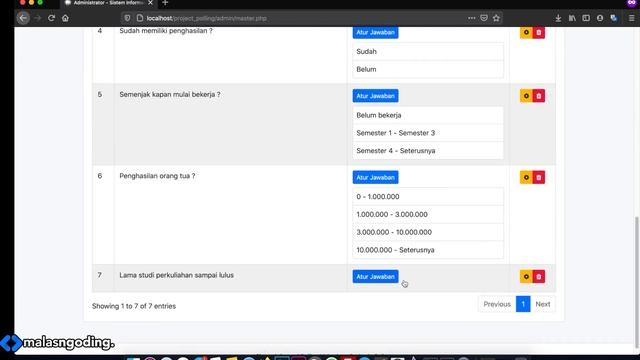The height and width of the screenshot is (360, 640).
Task: Edit question 5 with yellow gear icon
Action: (526, 96)
